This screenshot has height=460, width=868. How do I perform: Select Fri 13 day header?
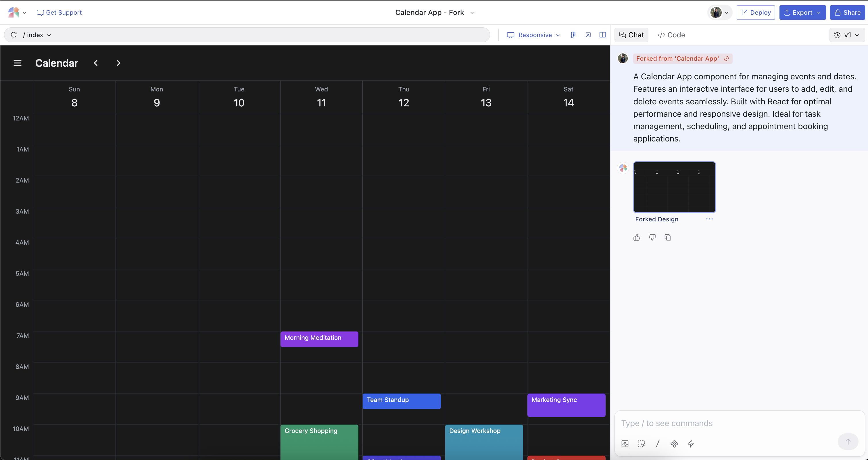486,97
